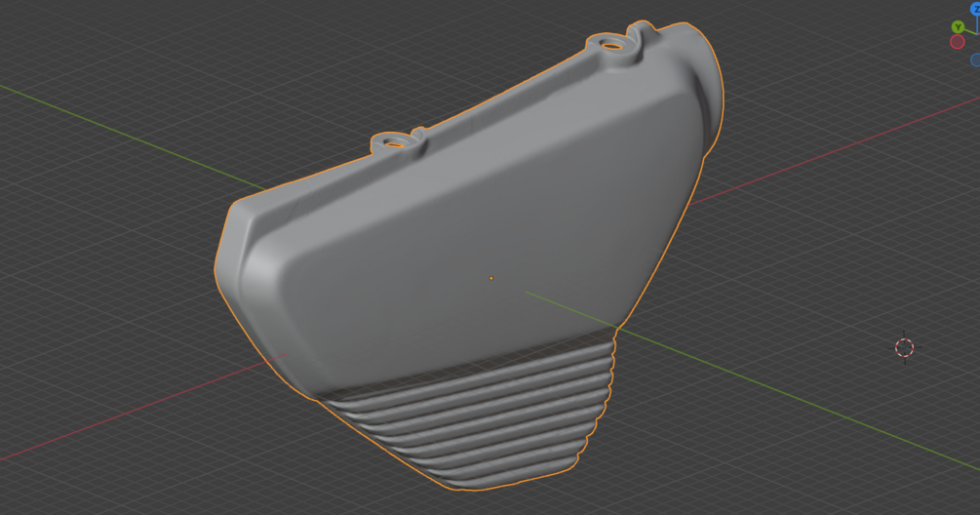Click the orange object origin point

click(x=491, y=278)
